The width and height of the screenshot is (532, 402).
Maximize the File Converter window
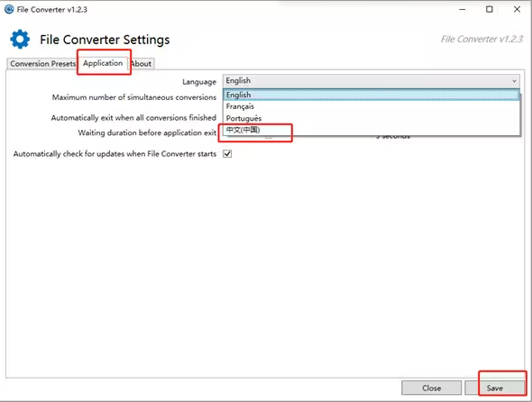[490, 10]
